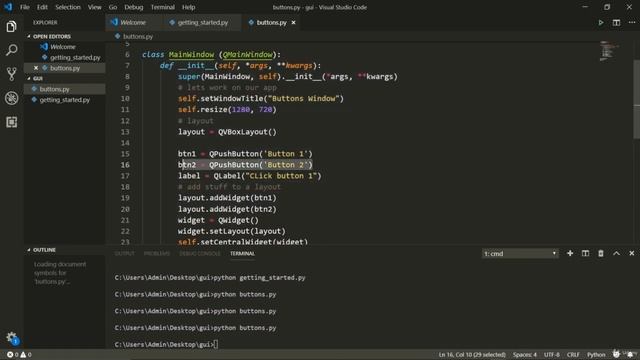Change line ending via CRLF status
640x360 pixels.
tap(573, 355)
